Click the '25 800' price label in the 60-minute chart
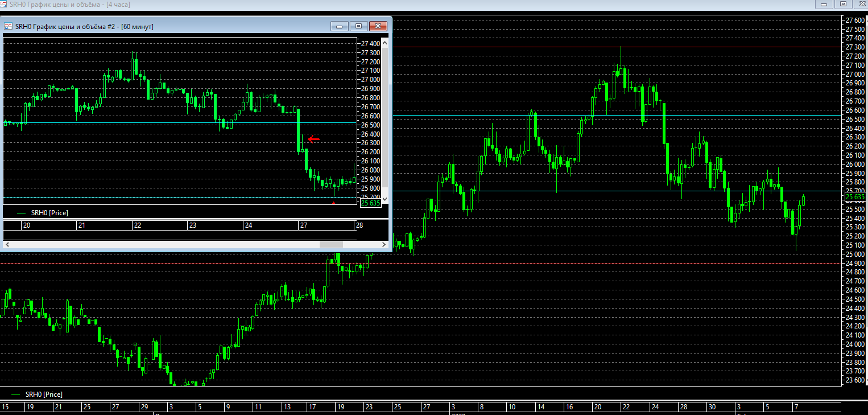 pos(370,188)
